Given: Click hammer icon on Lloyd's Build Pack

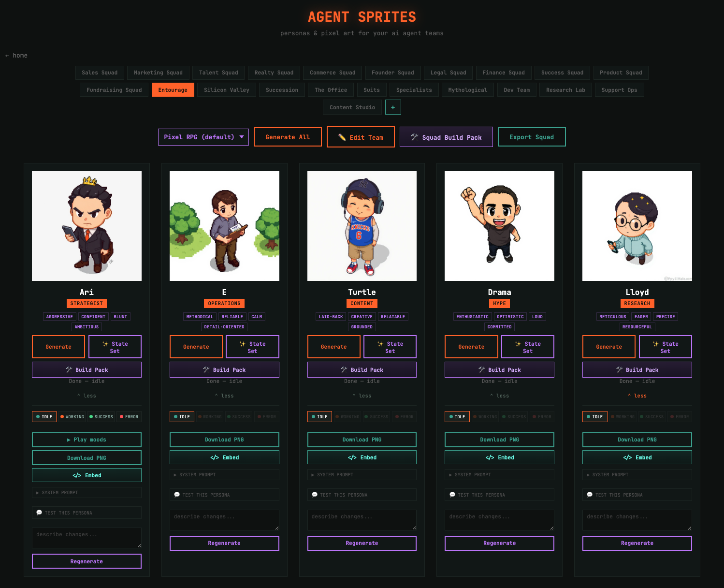Looking at the screenshot, I should 620,369.
